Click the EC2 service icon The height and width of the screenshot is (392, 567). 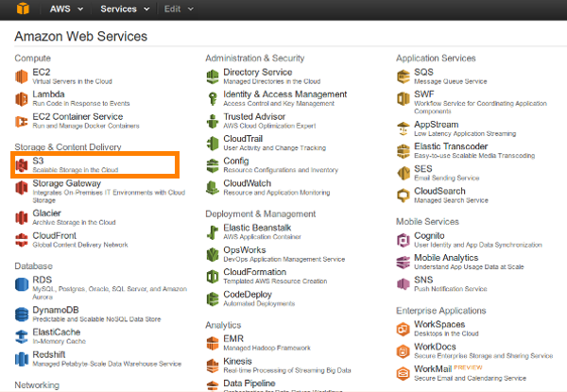(22, 77)
